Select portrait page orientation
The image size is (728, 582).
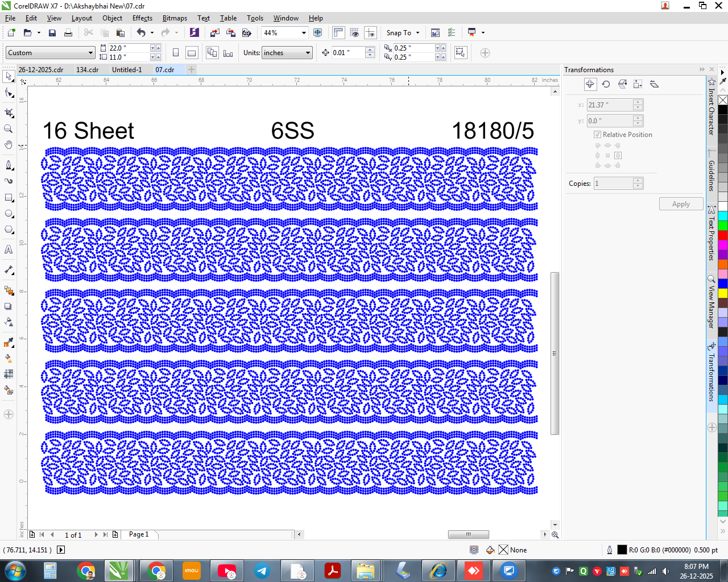click(176, 53)
